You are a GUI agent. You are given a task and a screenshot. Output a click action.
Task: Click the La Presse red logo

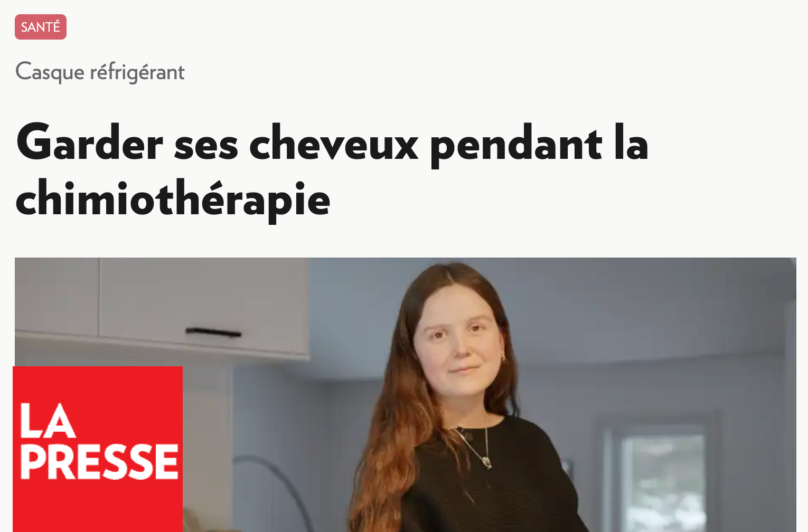pos(98,449)
